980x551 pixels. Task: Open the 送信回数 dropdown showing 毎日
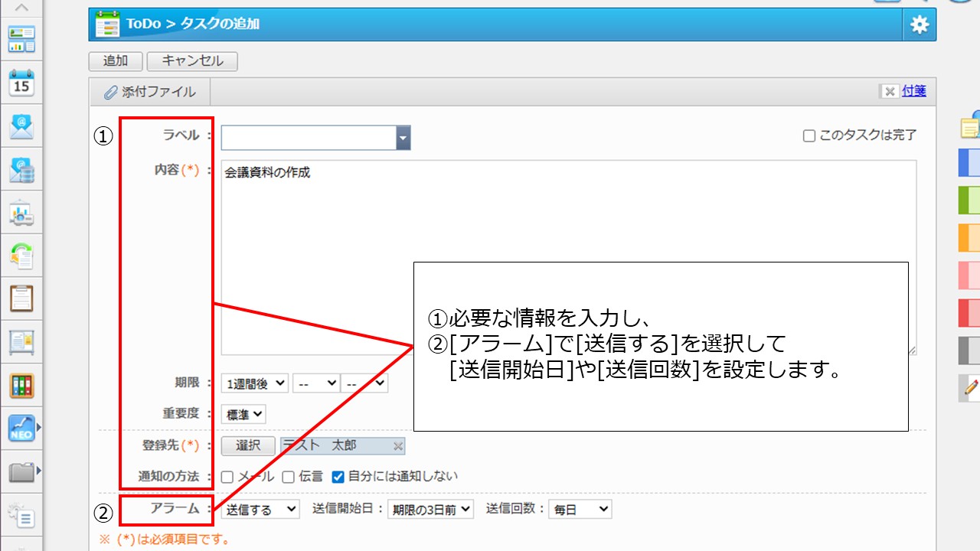(580, 509)
